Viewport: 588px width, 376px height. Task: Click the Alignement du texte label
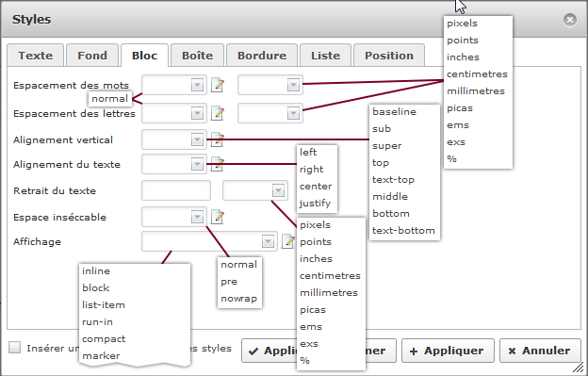[x=67, y=164]
